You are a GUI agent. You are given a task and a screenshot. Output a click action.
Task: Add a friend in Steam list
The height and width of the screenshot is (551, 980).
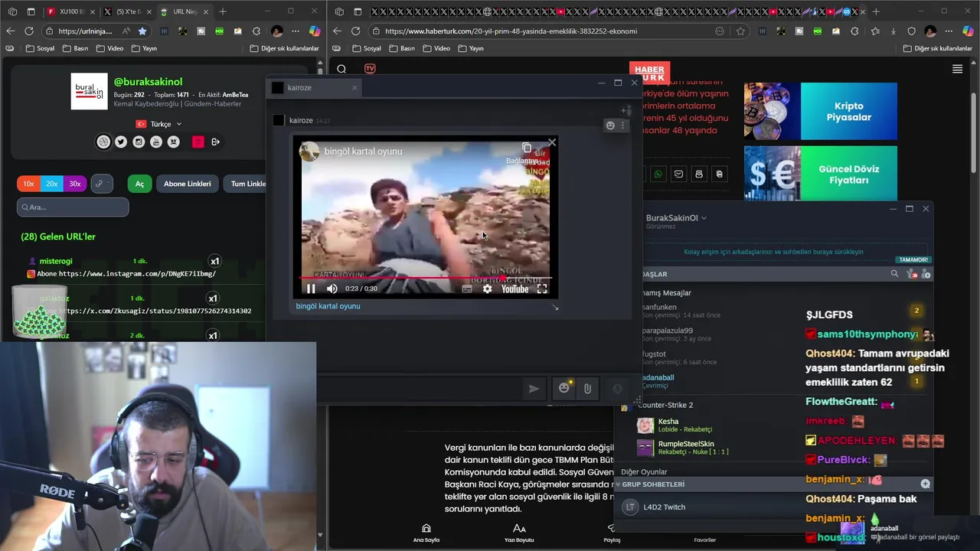pos(926,273)
